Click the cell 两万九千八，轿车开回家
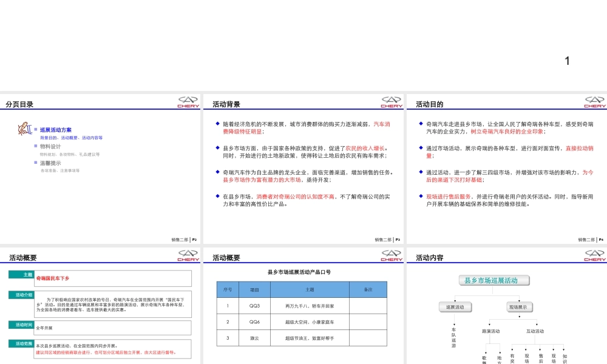This screenshot has height=364, width=607. (310, 306)
